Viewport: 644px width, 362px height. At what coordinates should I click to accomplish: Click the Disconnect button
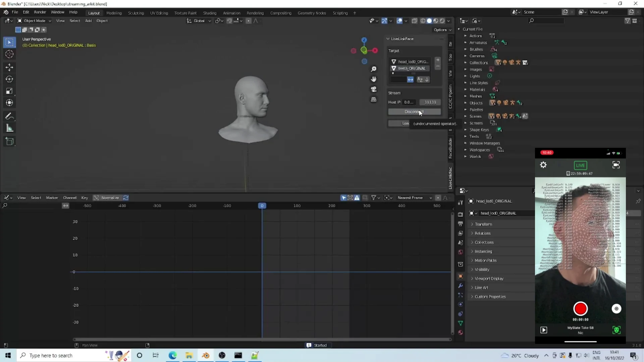point(414,112)
